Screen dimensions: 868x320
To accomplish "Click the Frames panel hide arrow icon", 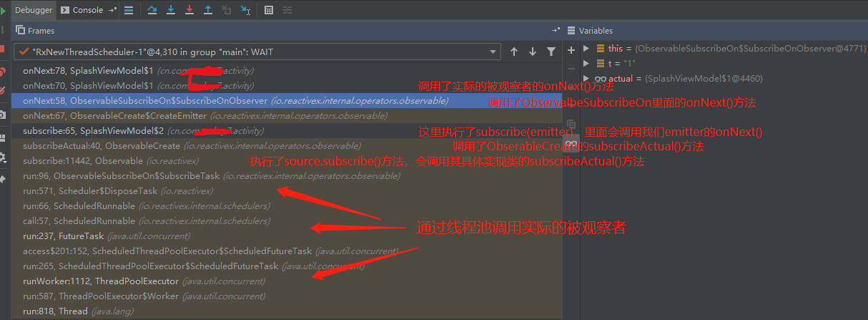I will [556, 31].
